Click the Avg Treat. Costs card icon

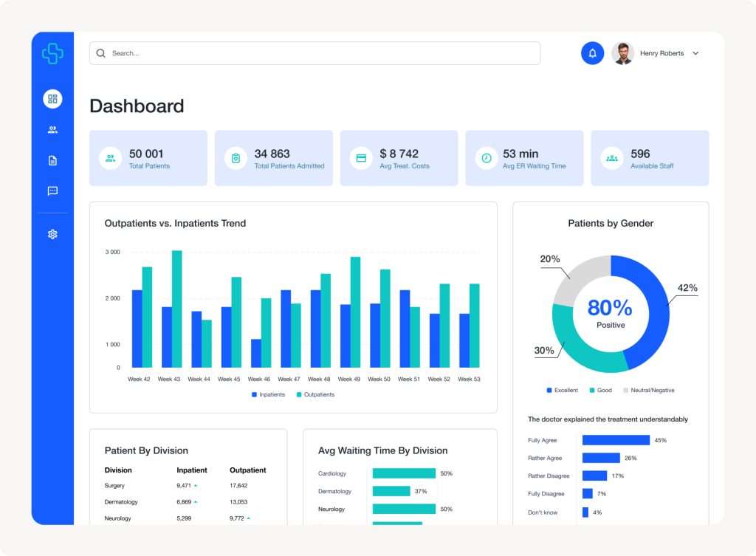coord(362,158)
